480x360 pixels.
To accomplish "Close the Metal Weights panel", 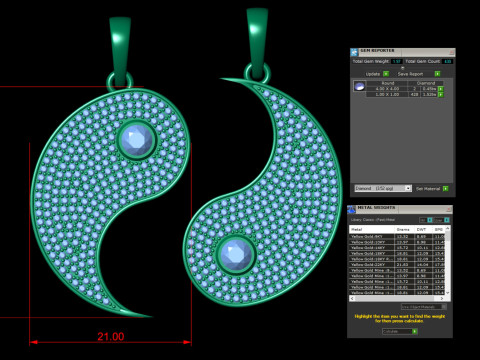I will (x=449, y=209).
